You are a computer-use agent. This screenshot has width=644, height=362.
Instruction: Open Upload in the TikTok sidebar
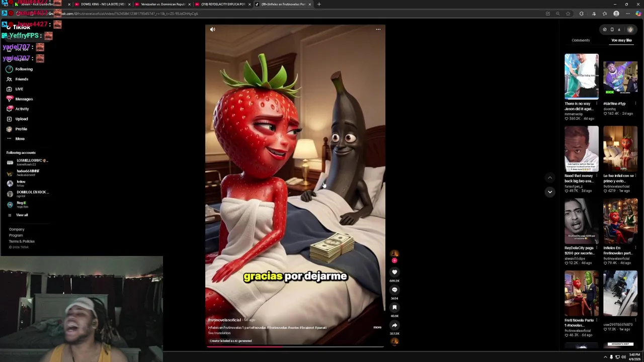[18, 119]
